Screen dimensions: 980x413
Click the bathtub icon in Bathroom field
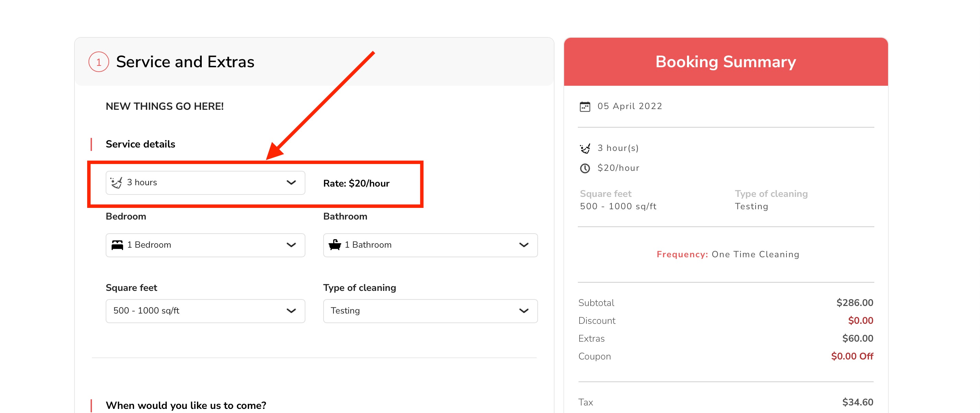(x=335, y=245)
